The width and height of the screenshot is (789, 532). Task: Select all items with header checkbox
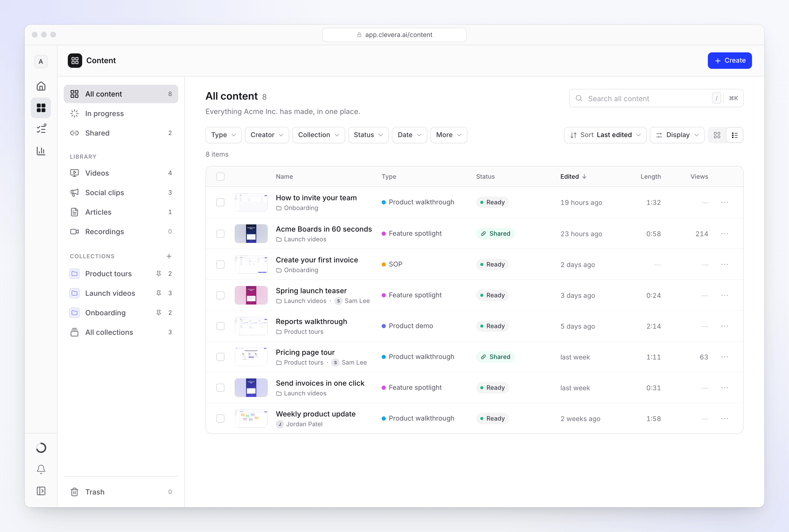(x=220, y=176)
